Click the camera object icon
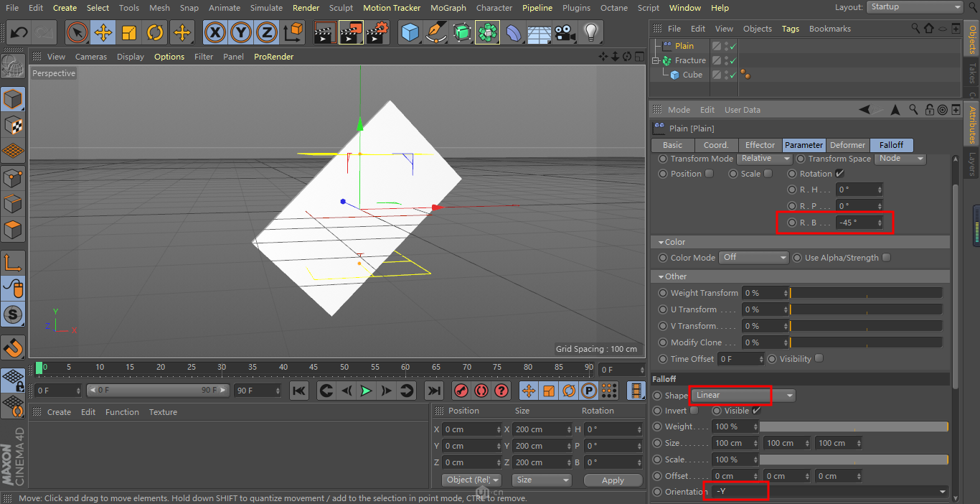 coord(565,33)
